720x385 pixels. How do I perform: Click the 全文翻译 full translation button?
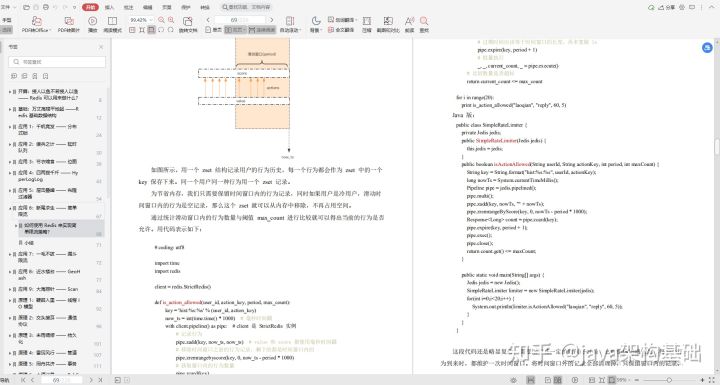341,29
